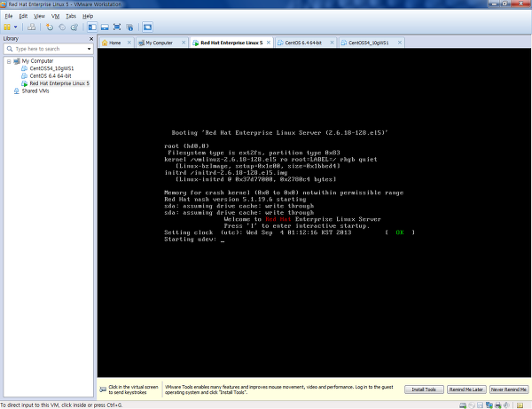The height and width of the screenshot is (409, 532).
Task: Click Never Remind Me button
Action: pyautogui.click(x=509, y=389)
